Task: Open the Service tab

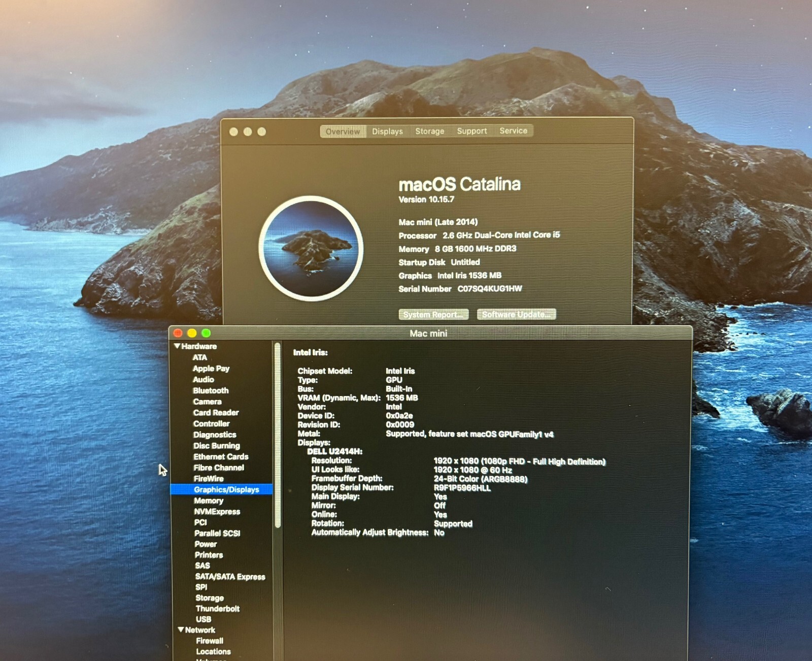Action: pos(513,130)
